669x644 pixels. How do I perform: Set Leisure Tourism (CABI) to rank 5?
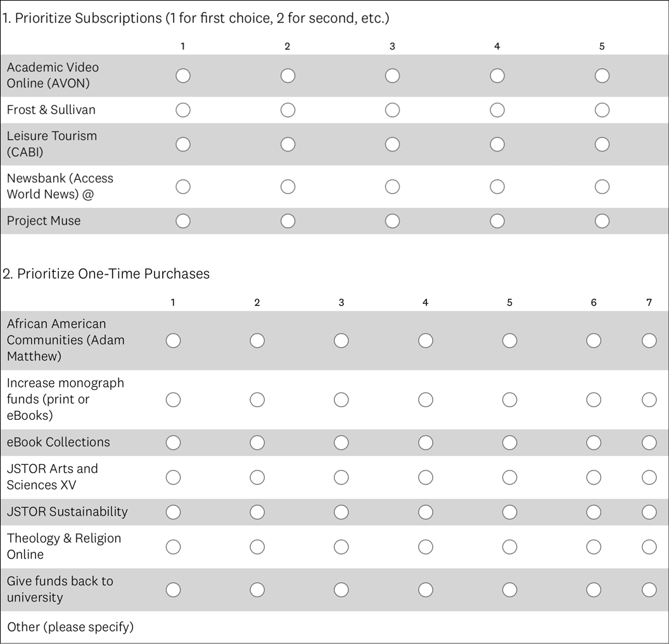point(602,144)
